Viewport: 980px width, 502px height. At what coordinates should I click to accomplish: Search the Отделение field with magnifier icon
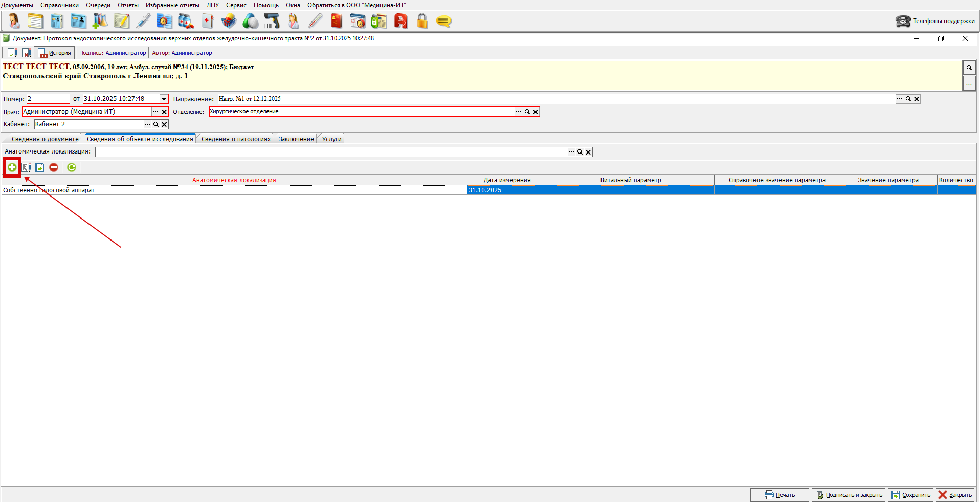click(527, 112)
